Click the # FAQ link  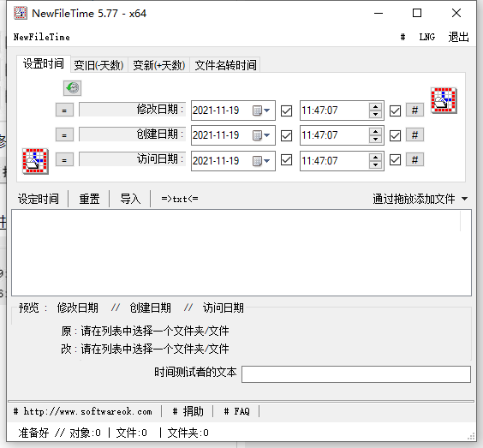[236, 411]
